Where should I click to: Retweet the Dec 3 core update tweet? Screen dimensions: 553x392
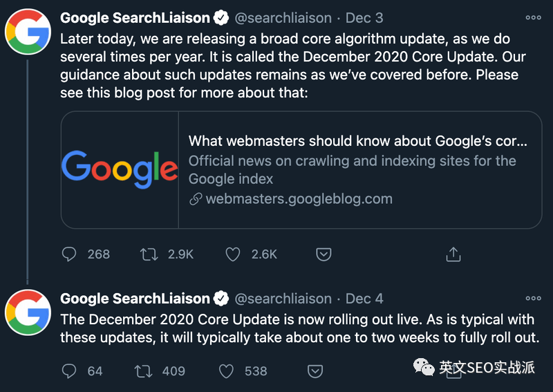tap(149, 254)
